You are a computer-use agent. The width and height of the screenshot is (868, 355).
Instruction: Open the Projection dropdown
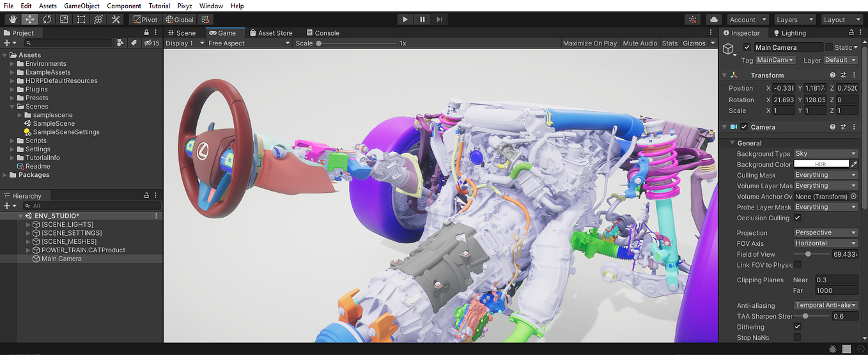[x=826, y=232]
